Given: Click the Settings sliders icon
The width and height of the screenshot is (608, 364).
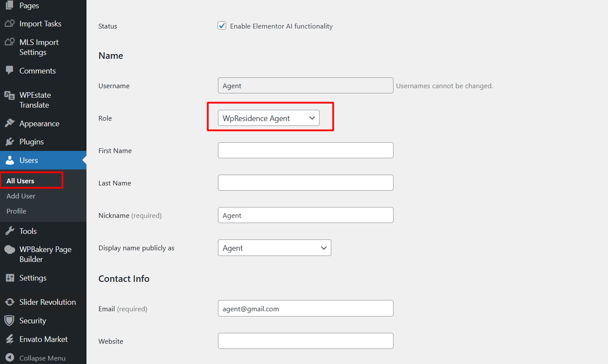Looking at the screenshot, I should click(10, 278).
